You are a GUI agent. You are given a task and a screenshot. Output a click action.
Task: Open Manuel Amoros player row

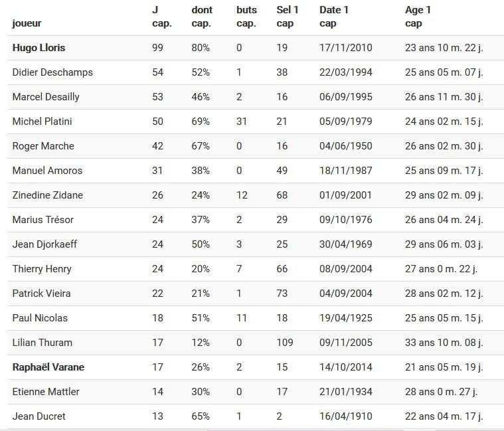coord(47,171)
